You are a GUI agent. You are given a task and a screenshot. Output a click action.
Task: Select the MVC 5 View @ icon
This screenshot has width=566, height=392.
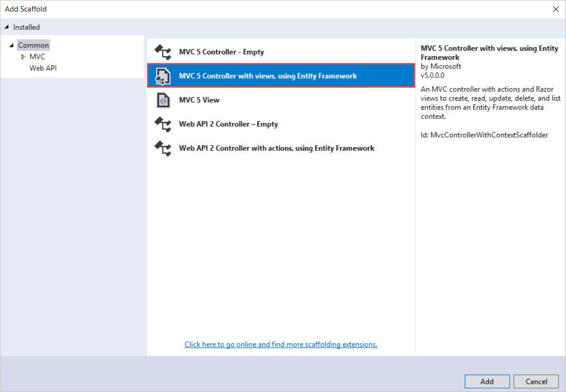[162, 100]
